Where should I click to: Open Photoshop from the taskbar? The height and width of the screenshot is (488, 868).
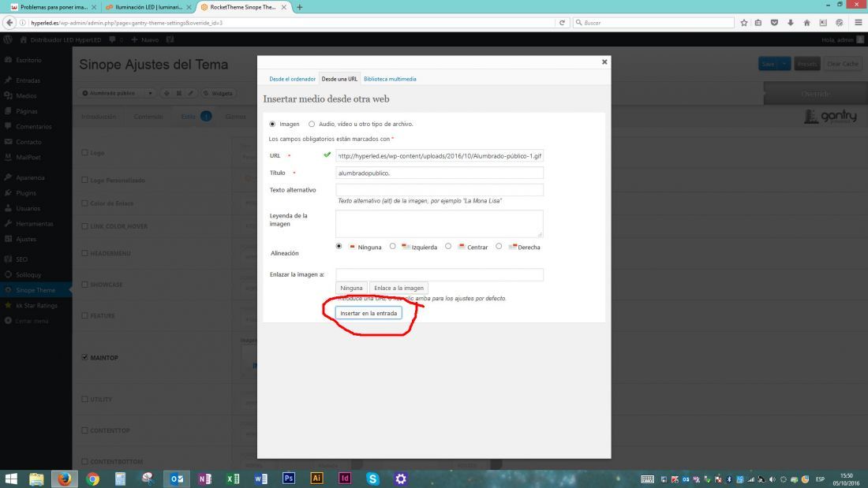tap(288, 479)
